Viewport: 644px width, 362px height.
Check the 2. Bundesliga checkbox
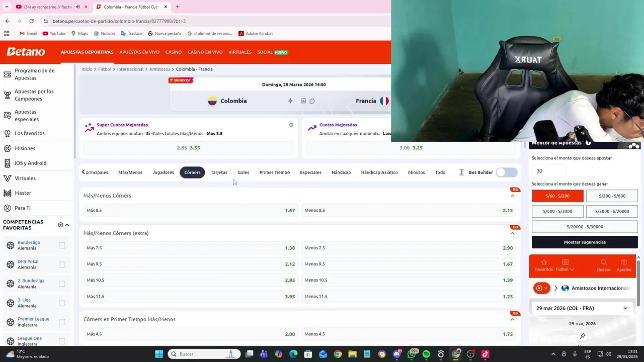[62, 284]
